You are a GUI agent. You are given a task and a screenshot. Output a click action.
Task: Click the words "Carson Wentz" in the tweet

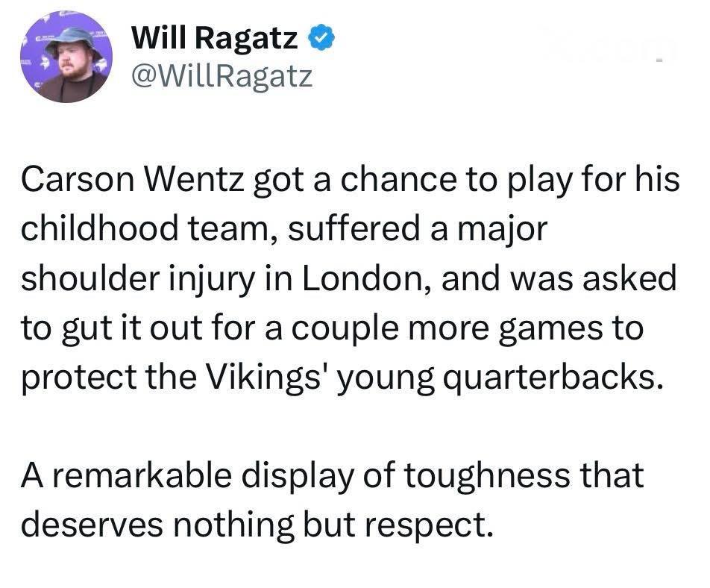point(125,181)
